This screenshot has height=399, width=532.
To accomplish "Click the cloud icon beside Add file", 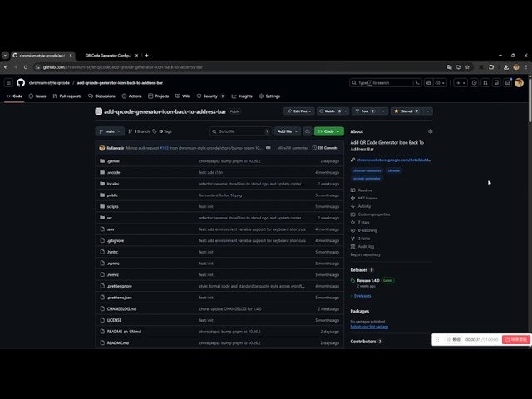I will pyautogui.click(x=308, y=131).
